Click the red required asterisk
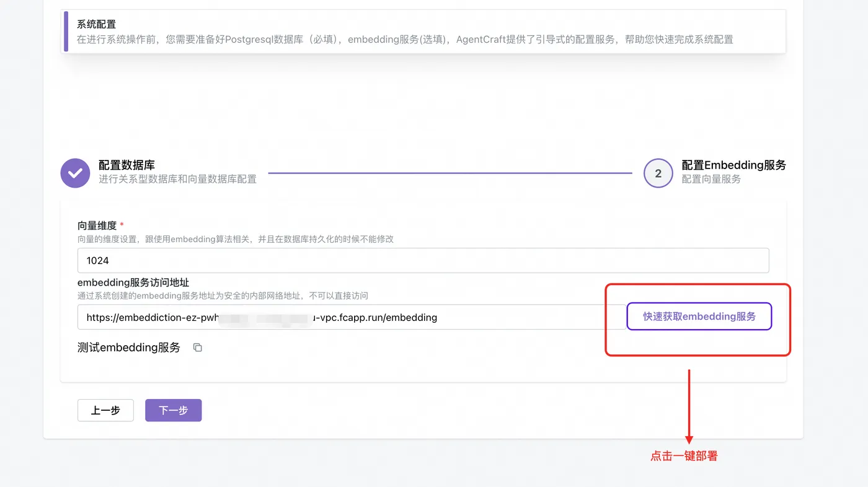868x487 pixels. [x=122, y=226]
